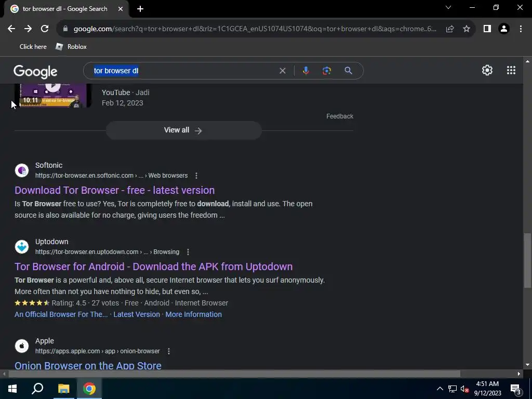Screen dimensions: 532x399
Task: Go back to the previous page
Action: click(11, 29)
